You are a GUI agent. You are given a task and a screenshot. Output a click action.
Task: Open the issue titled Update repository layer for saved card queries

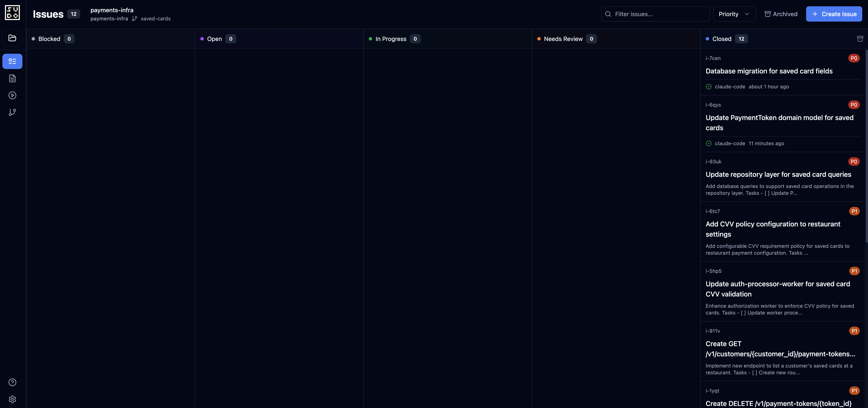click(778, 174)
